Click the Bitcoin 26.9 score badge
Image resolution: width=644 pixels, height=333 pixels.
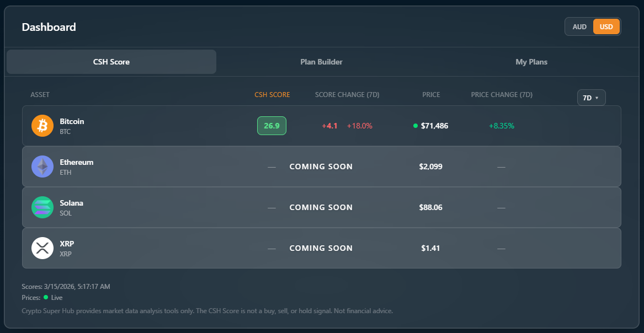[272, 126]
